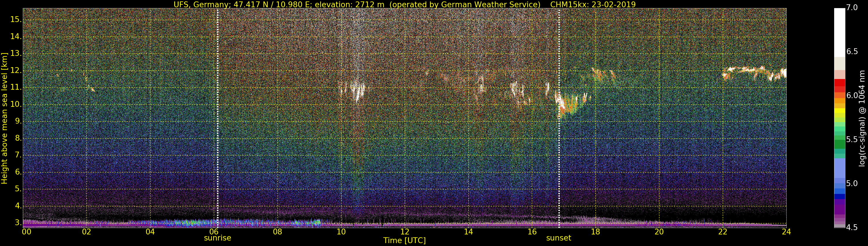
Task: Click the '7.' height tick label
Action: click(x=18, y=155)
